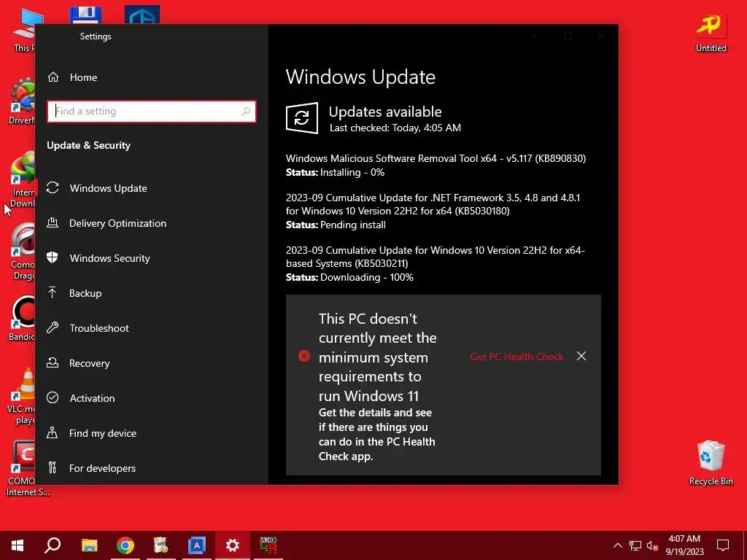Click the muted speaker volume tray icon
The width and height of the screenshot is (747, 560).
coord(652,545)
